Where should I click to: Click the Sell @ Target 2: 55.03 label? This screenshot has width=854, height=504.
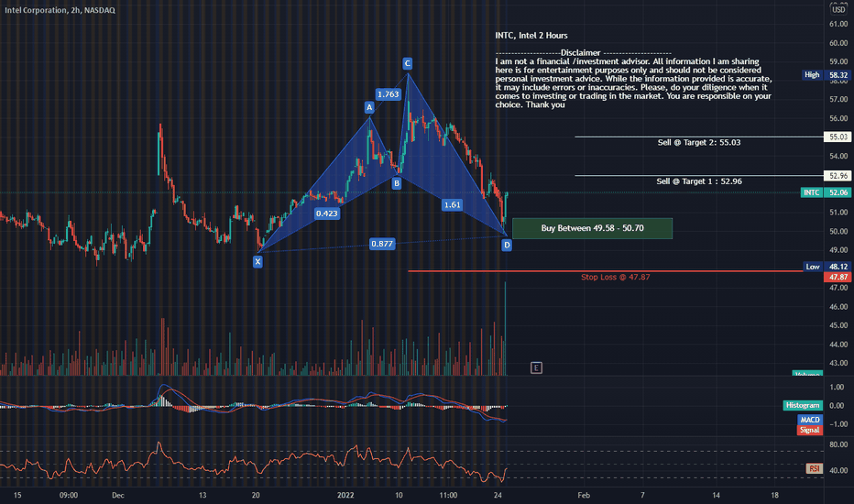(x=699, y=142)
